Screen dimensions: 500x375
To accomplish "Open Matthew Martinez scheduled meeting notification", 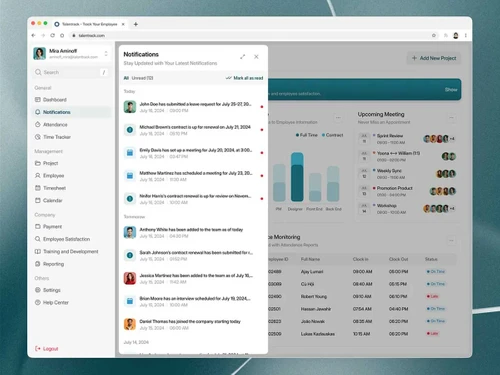I will point(193,176).
